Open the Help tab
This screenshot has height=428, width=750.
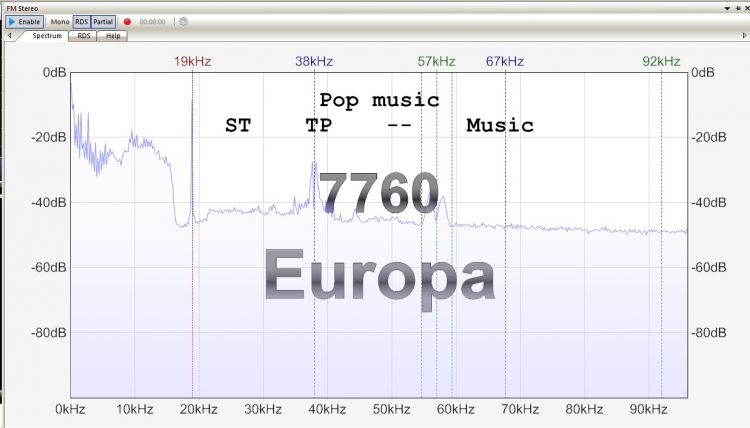[113, 36]
